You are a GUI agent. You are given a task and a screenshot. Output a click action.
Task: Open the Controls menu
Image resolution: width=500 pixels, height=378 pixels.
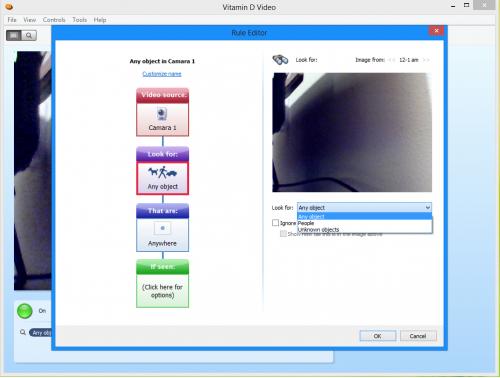[x=54, y=20]
